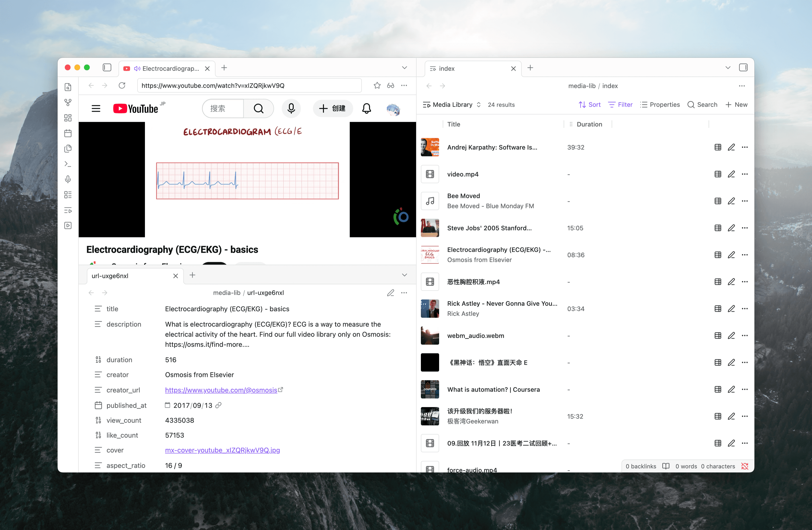
Task: Open tab dropdown in url-uxge6nxl pane
Action: (404, 275)
